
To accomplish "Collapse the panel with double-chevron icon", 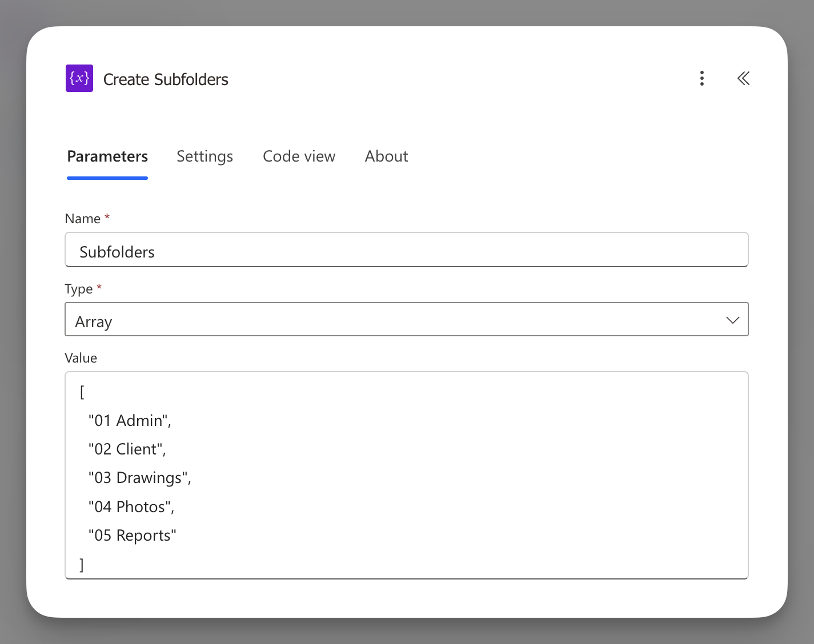I will click(x=743, y=78).
